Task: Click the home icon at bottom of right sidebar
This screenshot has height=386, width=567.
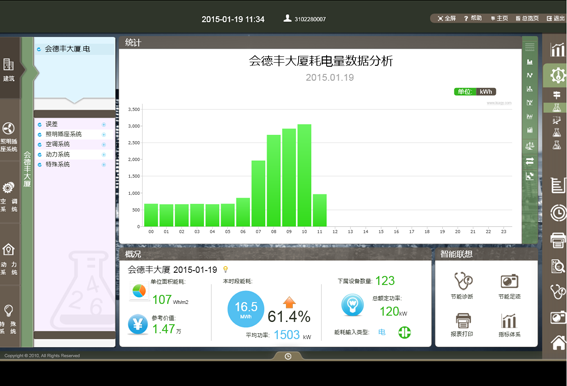Action: click(x=559, y=342)
